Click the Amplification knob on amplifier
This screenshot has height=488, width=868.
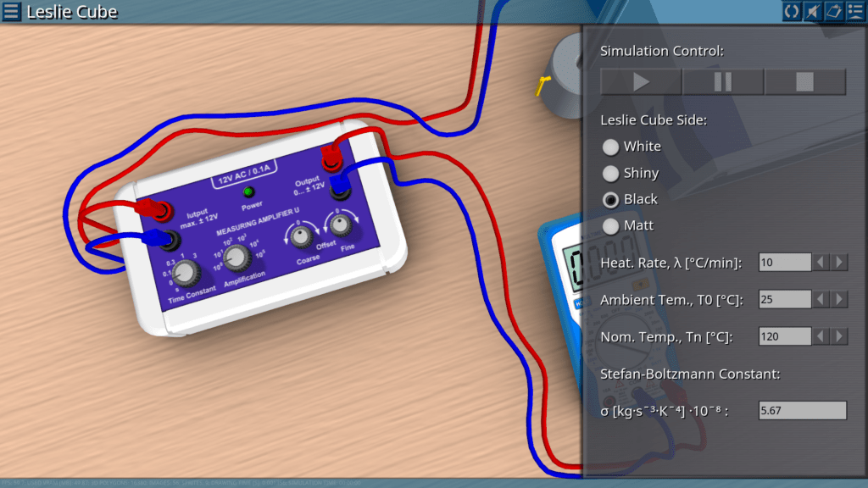[238, 258]
